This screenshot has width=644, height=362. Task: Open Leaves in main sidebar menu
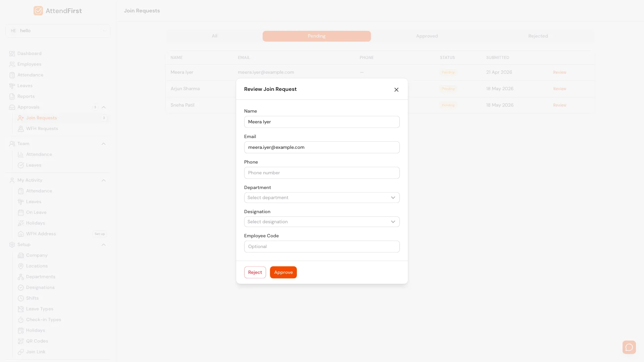pyautogui.click(x=25, y=86)
